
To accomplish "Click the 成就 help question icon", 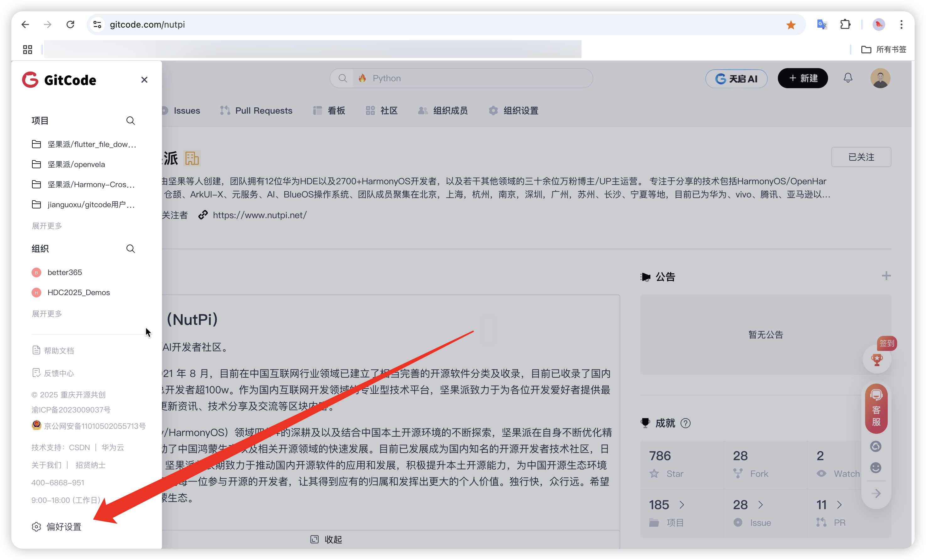I will coord(686,423).
